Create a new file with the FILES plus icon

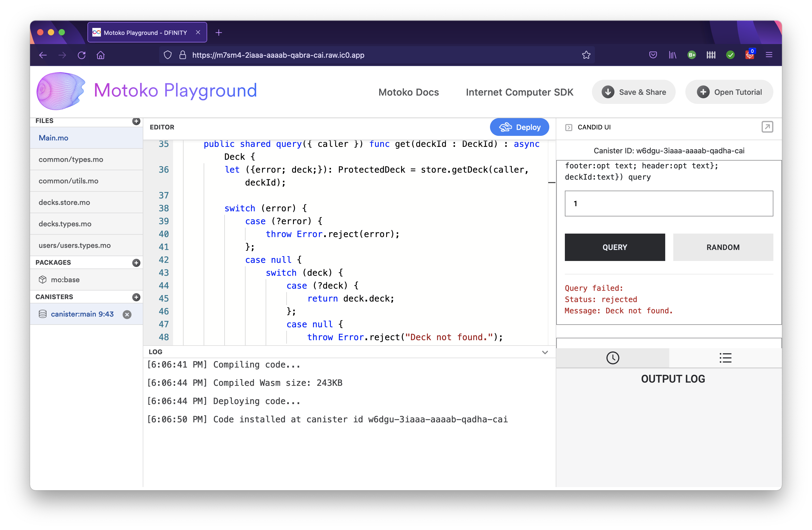click(136, 122)
